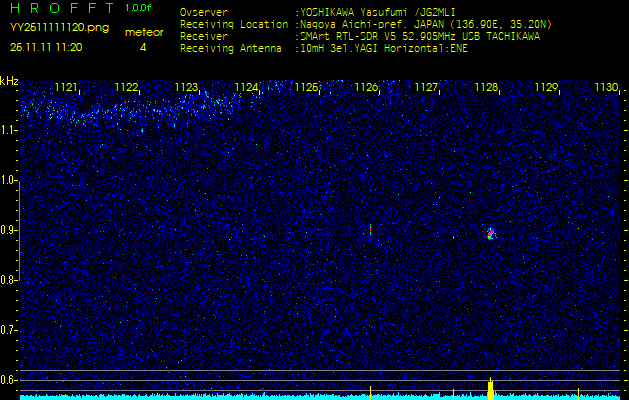
Task: Select the 1123 time marker
Action: 186,88
